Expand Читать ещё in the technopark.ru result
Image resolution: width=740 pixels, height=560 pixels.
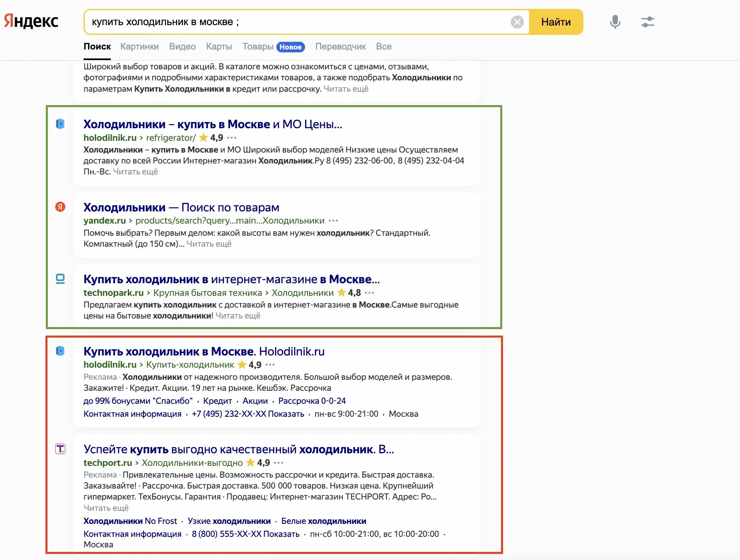tap(238, 316)
